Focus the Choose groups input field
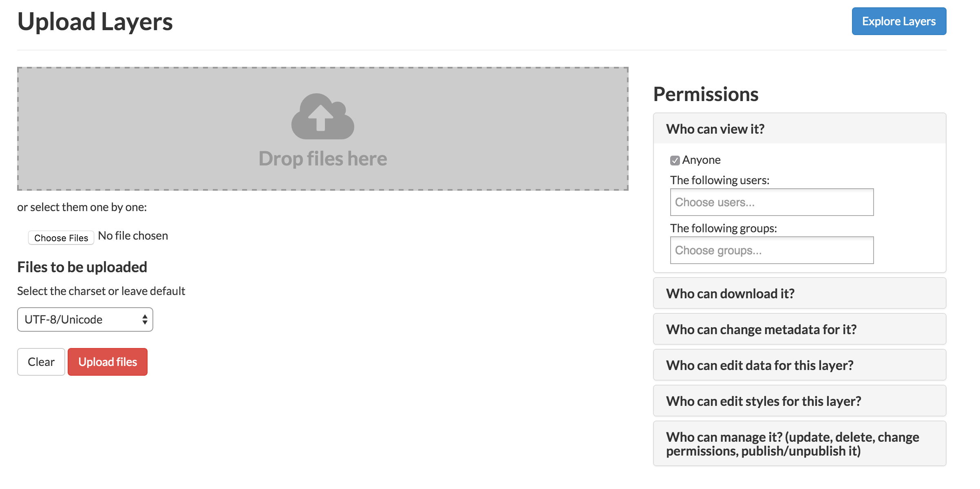980x489 pixels. (x=772, y=250)
